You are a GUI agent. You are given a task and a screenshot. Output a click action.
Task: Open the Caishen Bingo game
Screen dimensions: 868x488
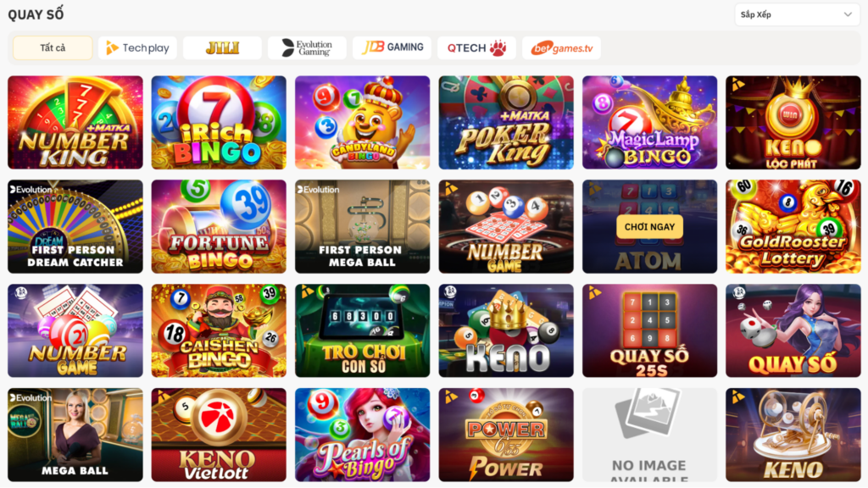(x=219, y=330)
